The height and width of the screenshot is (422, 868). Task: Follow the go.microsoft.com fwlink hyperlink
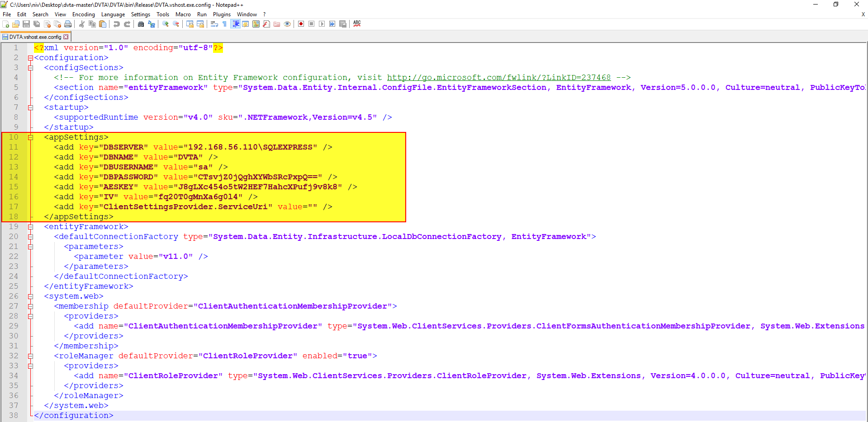[498, 78]
